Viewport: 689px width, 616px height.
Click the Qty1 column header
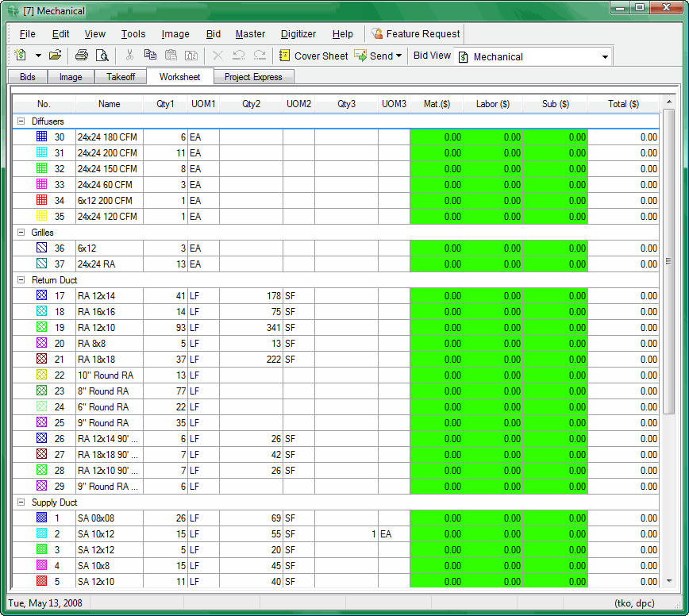coord(165,104)
